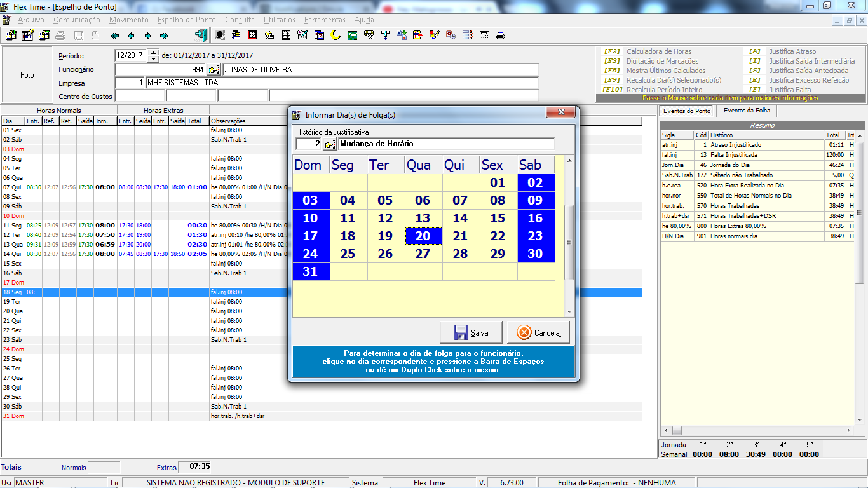The height and width of the screenshot is (488, 868).
Task: Click the Empresa code field showing 1
Action: [130, 83]
